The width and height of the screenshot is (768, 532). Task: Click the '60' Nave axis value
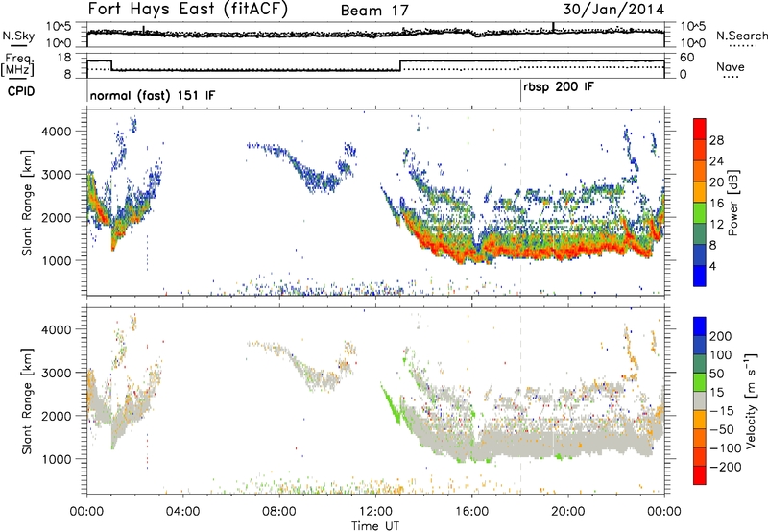point(687,58)
